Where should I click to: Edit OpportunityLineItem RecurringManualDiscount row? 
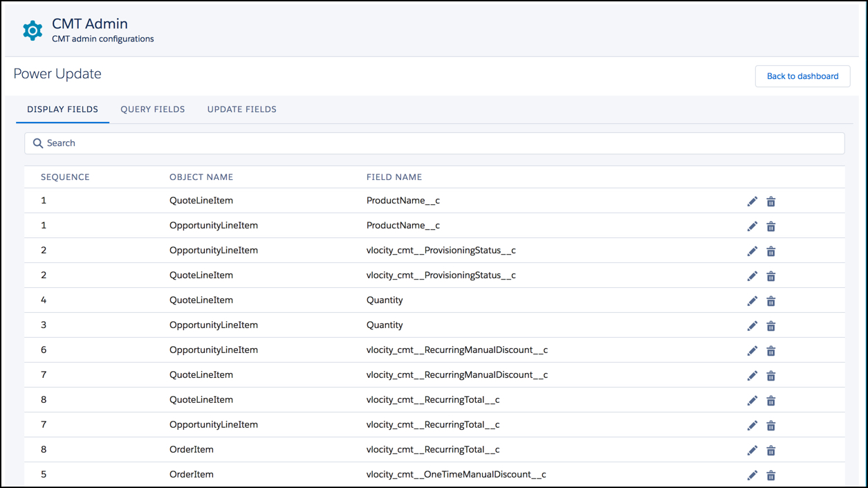pyautogui.click(x=752, y=351)
